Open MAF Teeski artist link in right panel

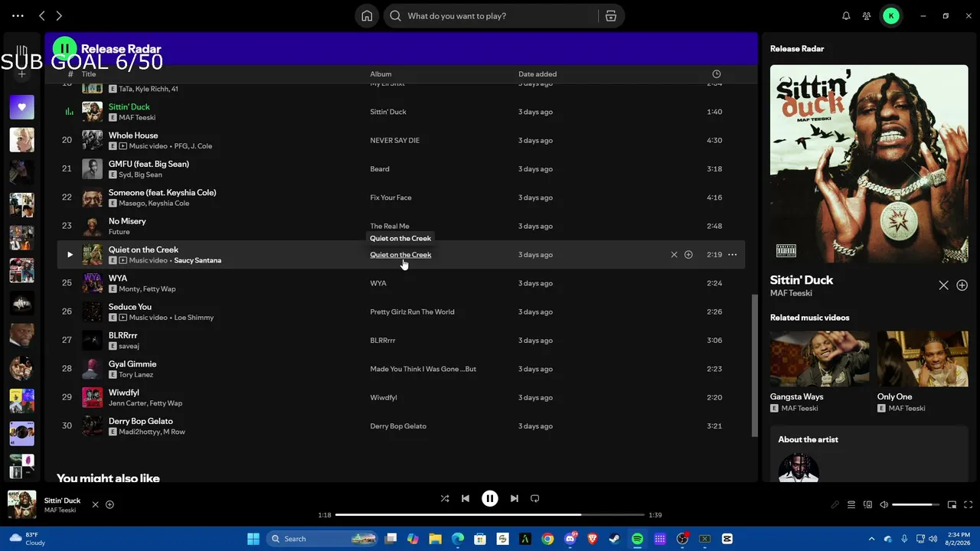point(791,293)
